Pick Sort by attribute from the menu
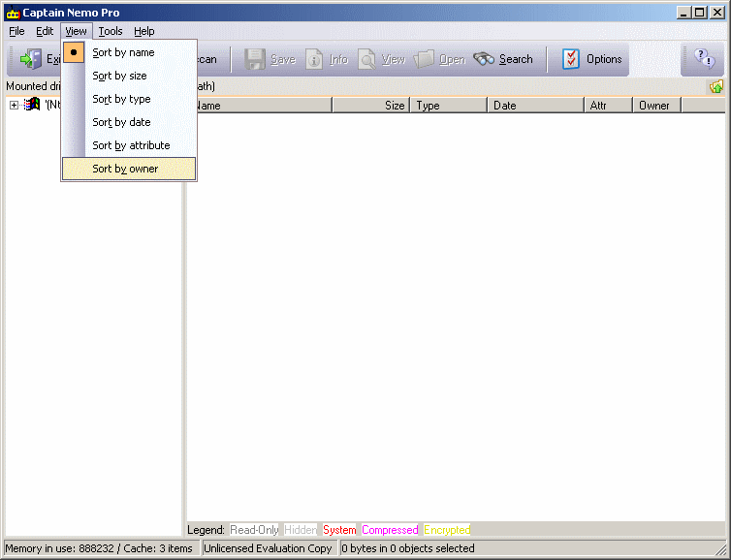The width and height of the screenshot is (731, 560). (131, 145)
